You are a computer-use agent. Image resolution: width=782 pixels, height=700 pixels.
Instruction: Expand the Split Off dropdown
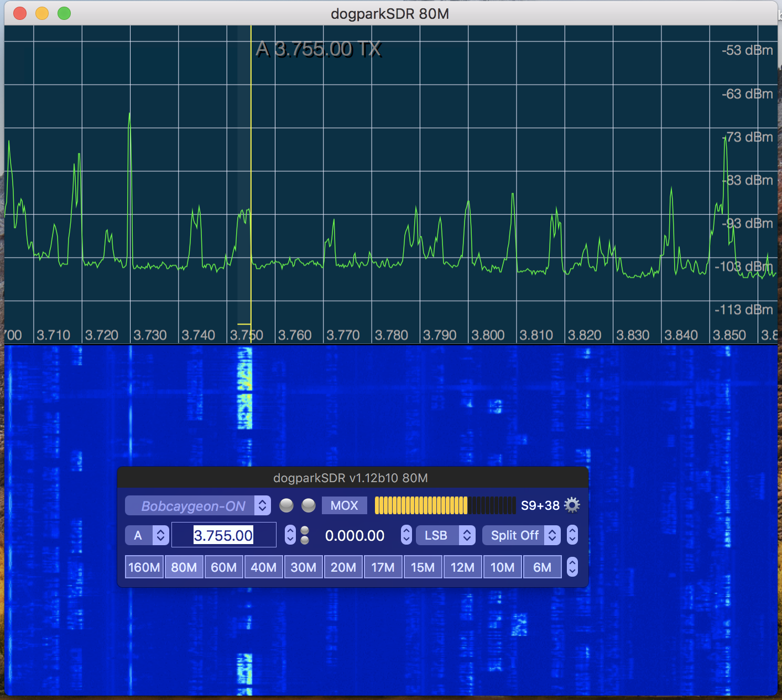[x=521, y=535]
